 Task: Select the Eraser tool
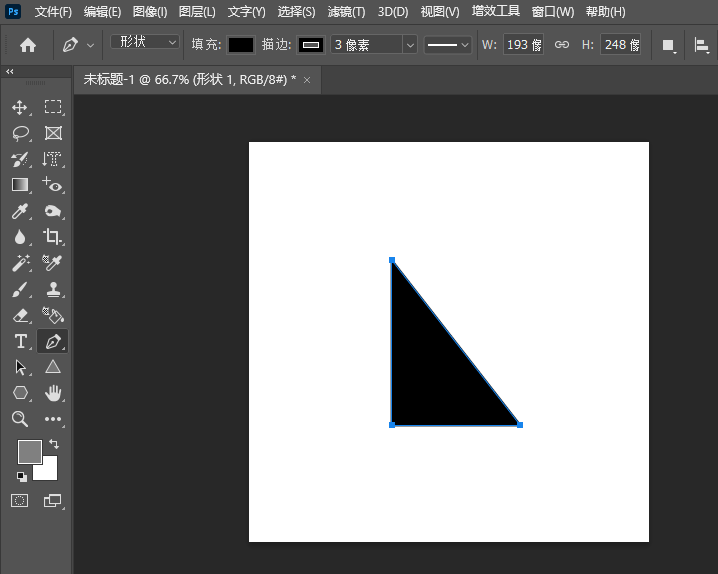pyautogui.click(x=20, y=315)
